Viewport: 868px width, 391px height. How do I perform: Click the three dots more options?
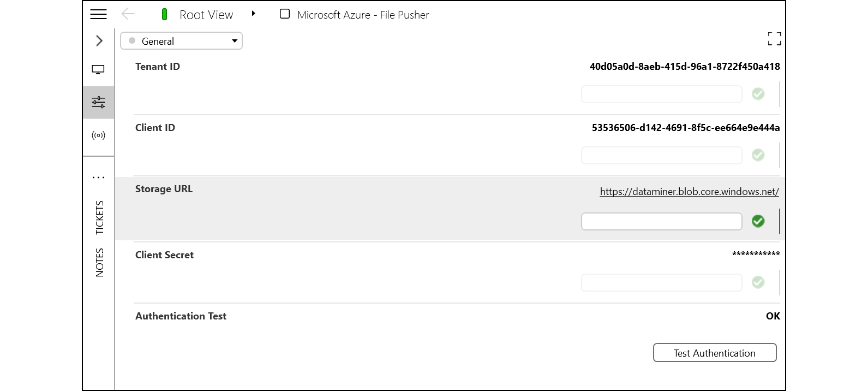(x=98, y=177)
